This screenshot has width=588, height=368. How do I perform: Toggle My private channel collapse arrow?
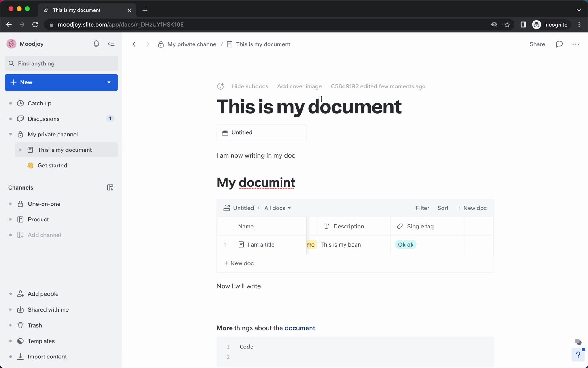pyautogui.click(x=10, y=134)
